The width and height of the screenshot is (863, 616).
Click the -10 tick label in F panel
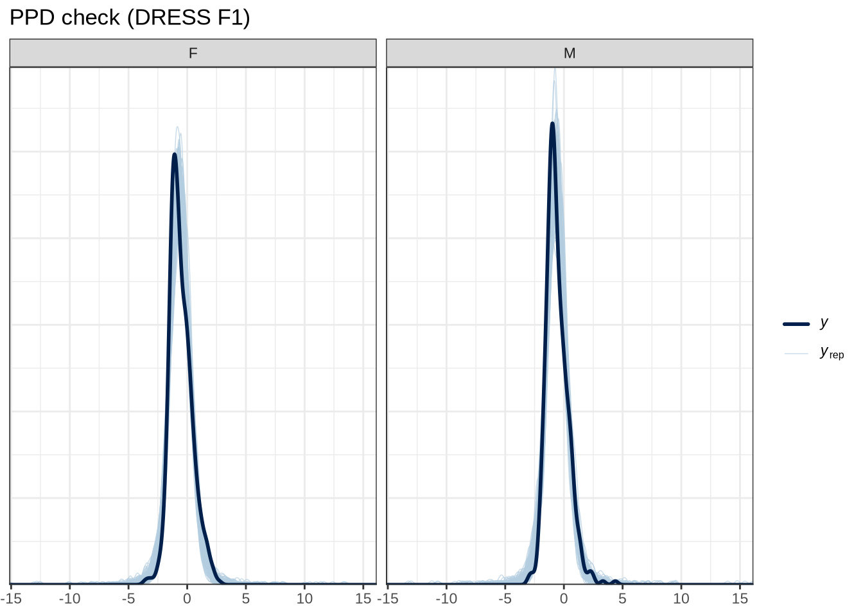coord(69,599)
